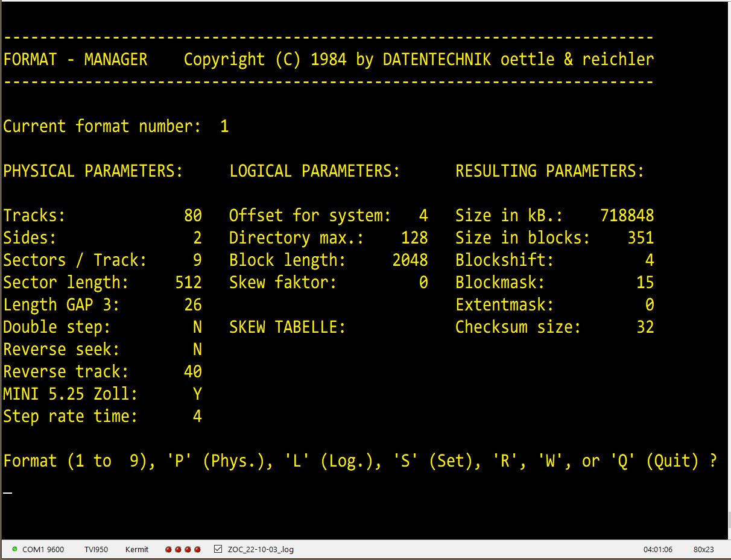
Task: Click the green connection status indicator
Action: tap(14, 549)
